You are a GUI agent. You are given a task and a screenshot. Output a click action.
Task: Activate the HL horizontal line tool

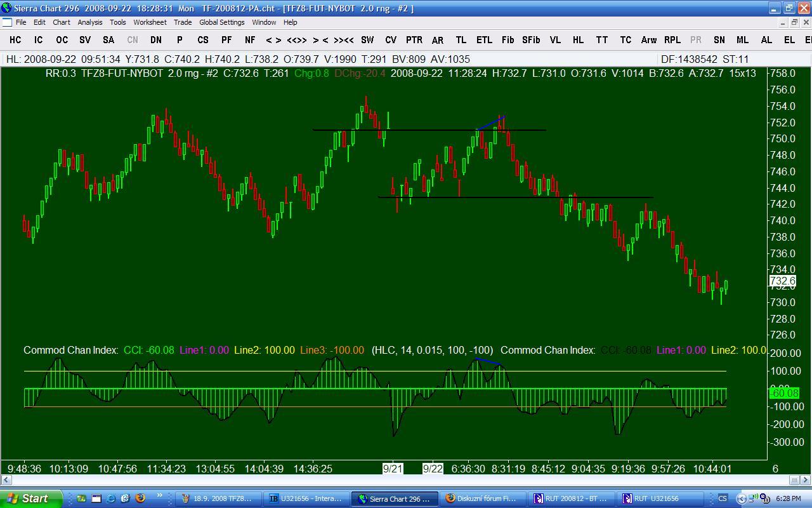pyautogui.click(x=578, y=39)
